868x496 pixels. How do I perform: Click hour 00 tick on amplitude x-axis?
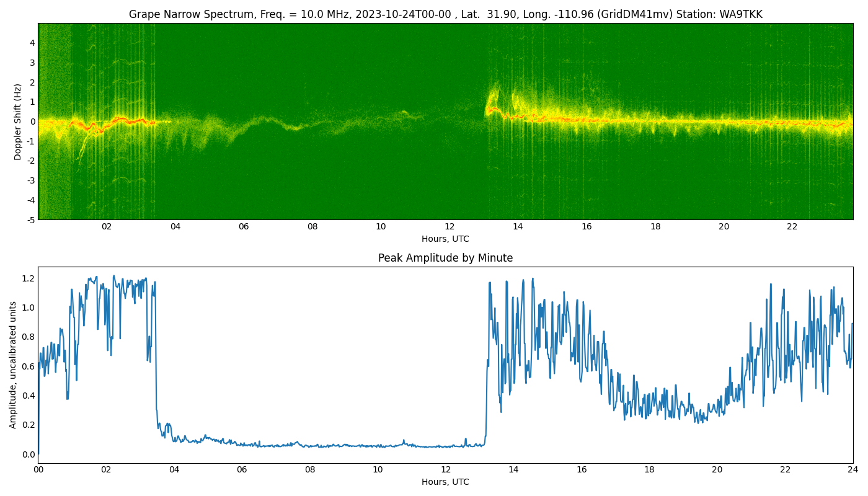tap(38, 470)
